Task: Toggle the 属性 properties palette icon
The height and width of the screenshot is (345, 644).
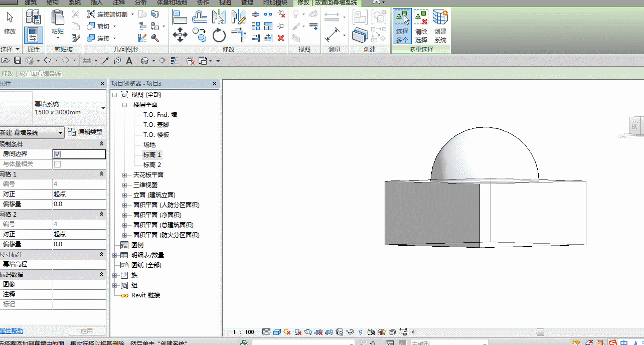Action: pos(33,35)
